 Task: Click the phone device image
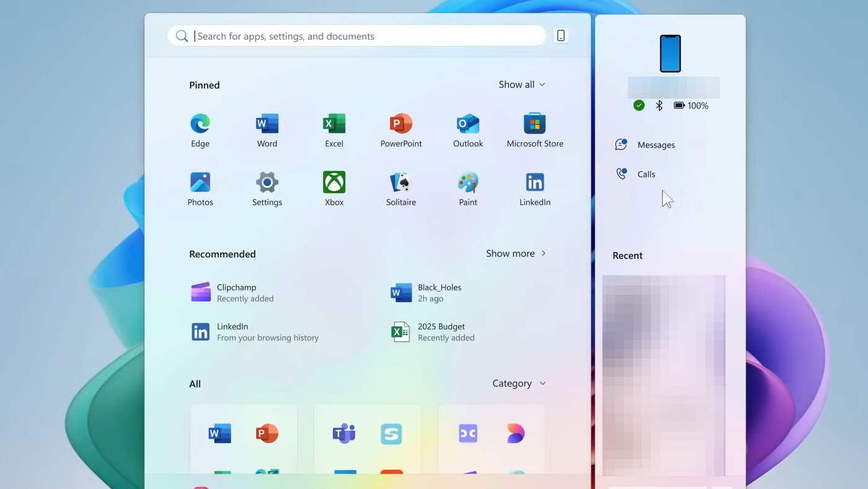(670, 54)
